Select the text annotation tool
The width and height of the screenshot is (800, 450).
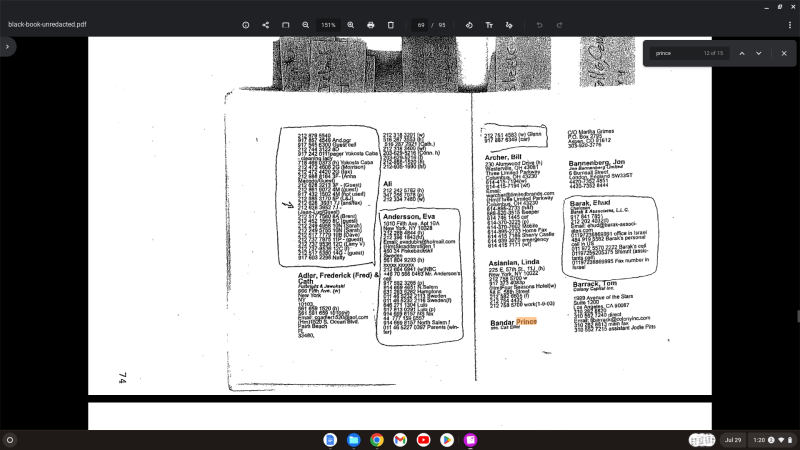489,25
